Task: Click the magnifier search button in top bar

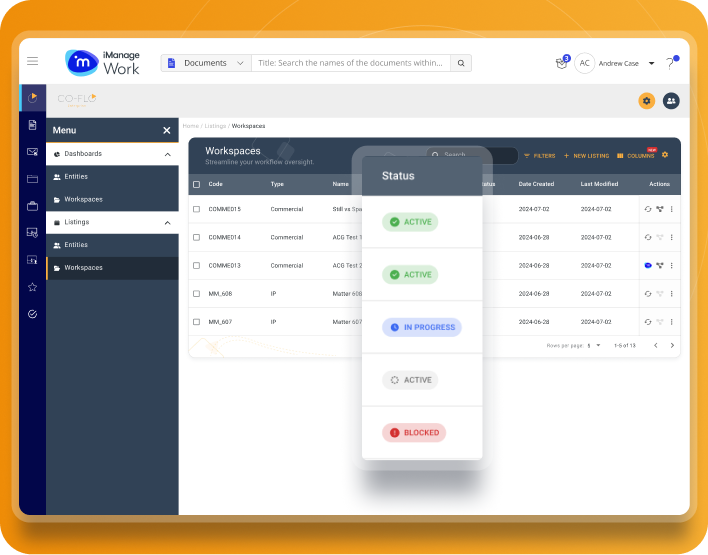Action: click(460, 63)
